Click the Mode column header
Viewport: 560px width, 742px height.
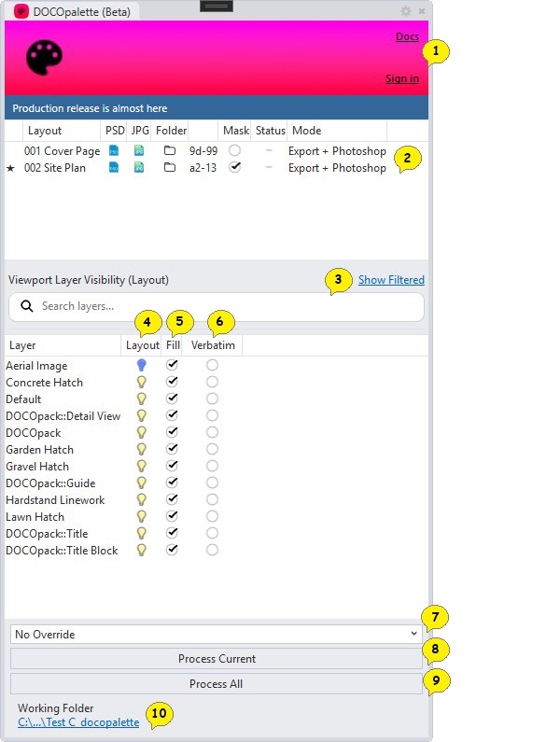[306, 131]
